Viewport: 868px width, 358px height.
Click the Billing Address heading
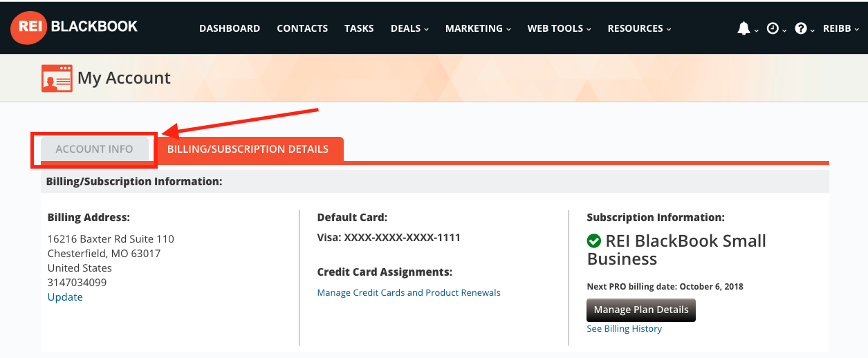pos(89,217)
